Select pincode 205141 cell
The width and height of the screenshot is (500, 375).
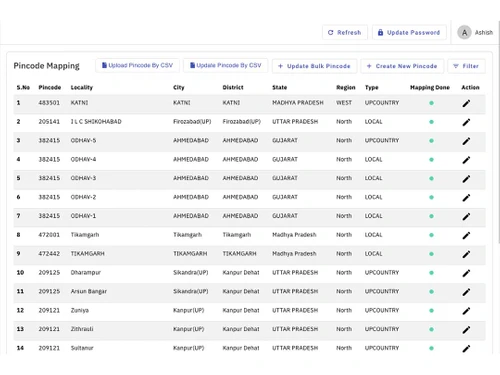[49, 122]
